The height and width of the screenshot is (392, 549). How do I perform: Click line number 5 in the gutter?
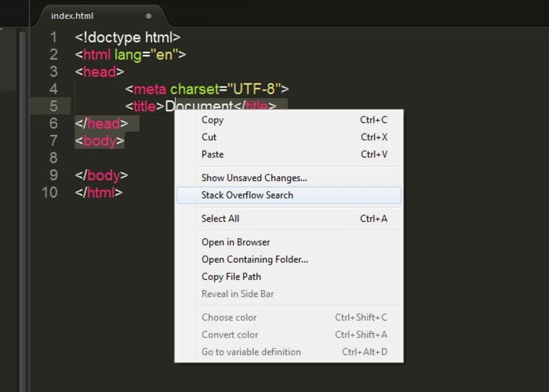coord(54,106)
